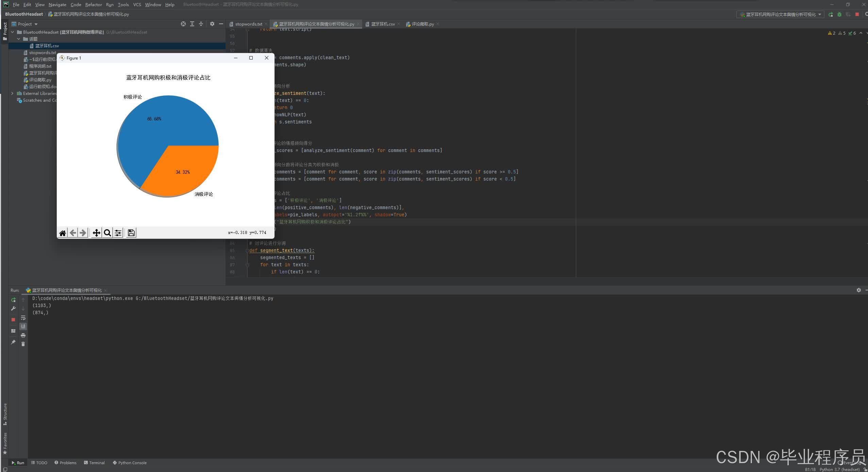The height and width of the screenshot is (472, 868).
Task: Rerun the script using green rerun icon
Action: (x=13, y=300)
